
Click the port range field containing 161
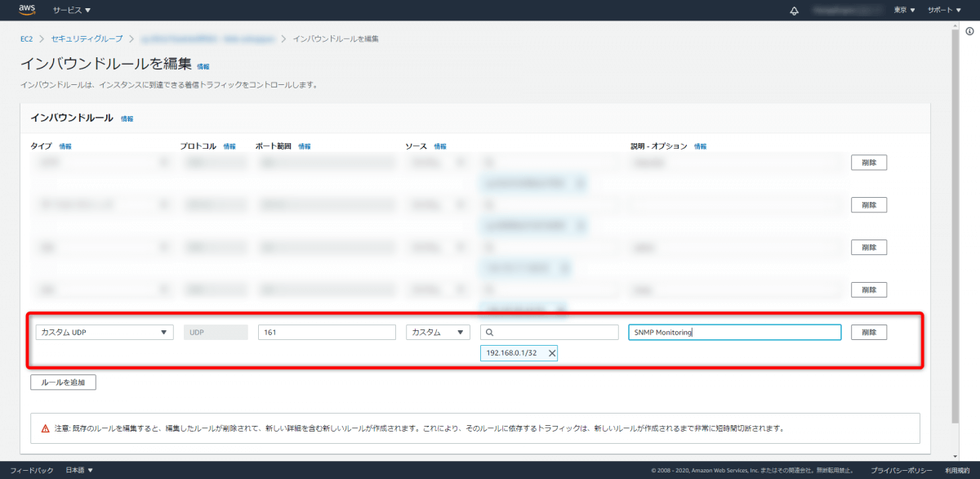coord(327,333)
